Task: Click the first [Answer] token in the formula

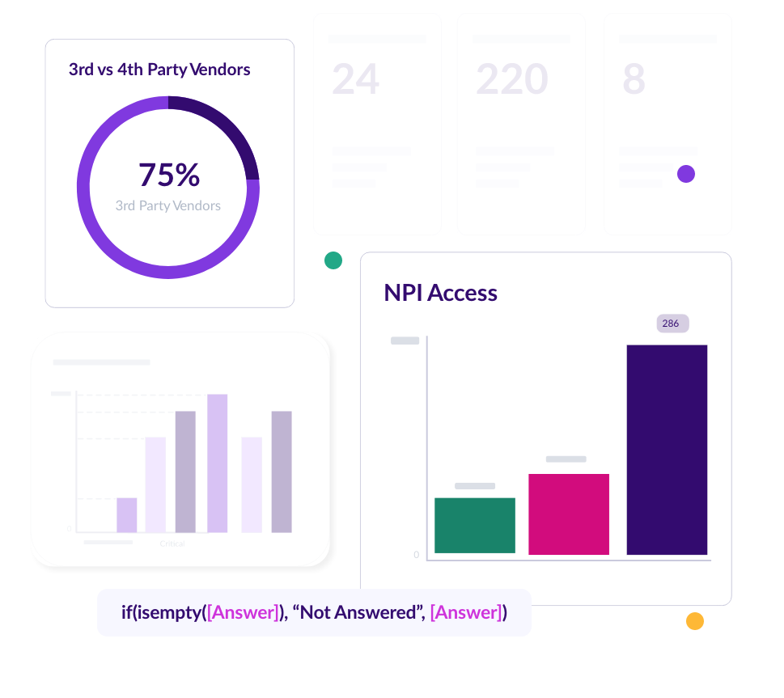Action: coord(243,612)
